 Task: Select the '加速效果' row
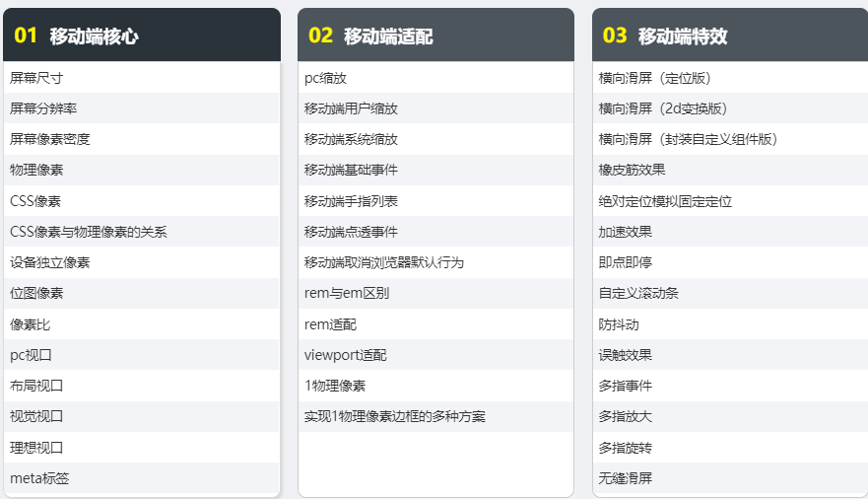tap(730, 232)
